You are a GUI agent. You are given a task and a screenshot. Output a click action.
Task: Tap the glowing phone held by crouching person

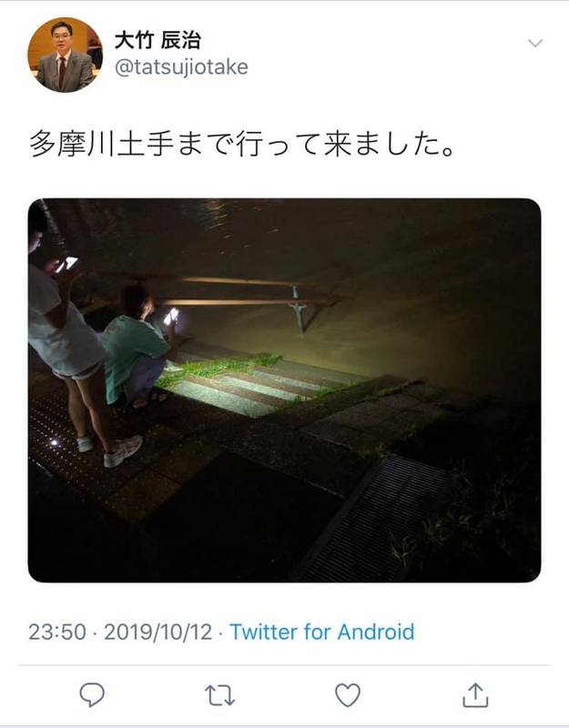pyautogui.click(x=171, y=316)
